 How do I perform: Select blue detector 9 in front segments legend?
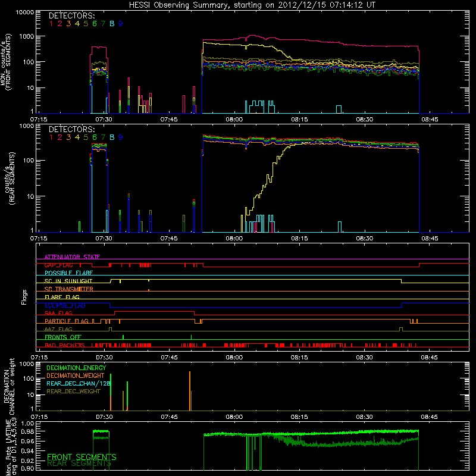pos(121,24)
